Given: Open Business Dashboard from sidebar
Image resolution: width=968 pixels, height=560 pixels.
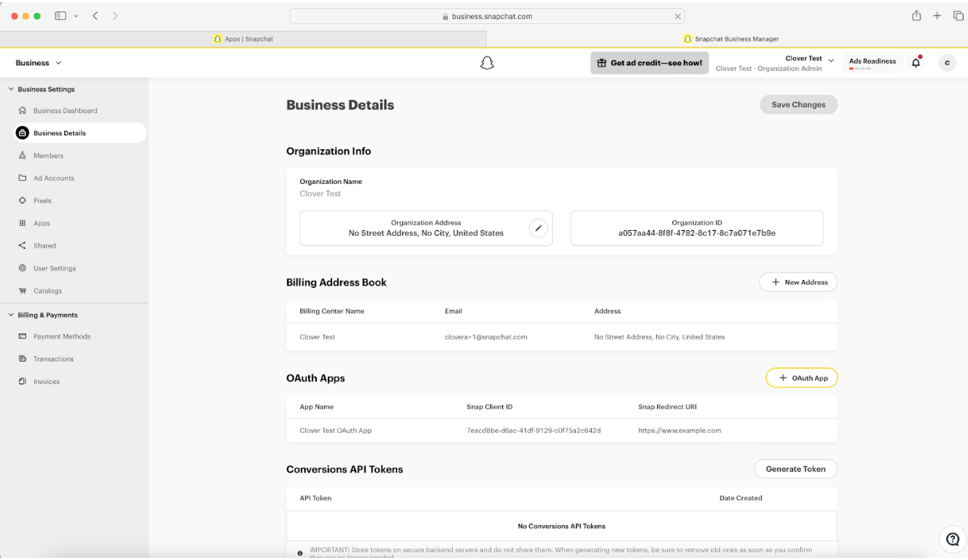Looking at the screenshot, I should click(x=64, y=110).
